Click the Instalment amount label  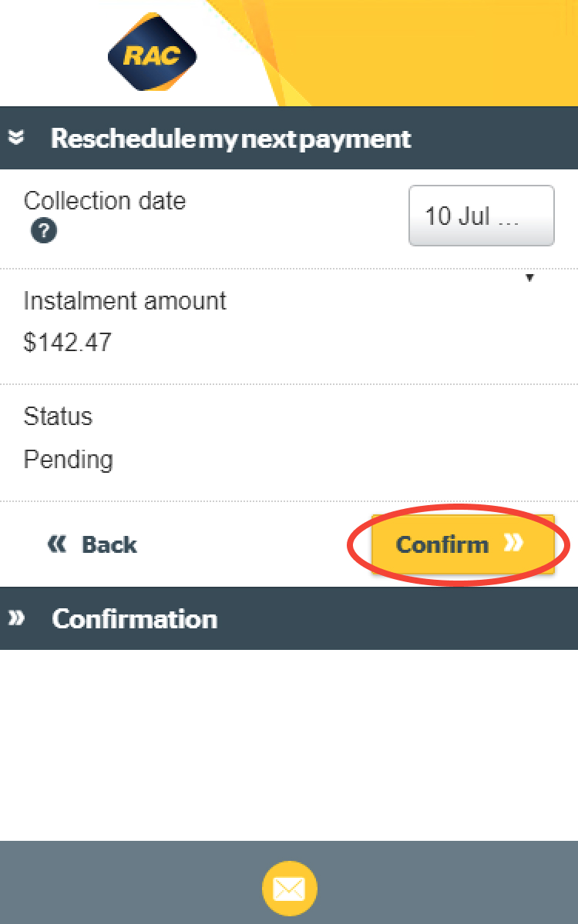point(125,300)
